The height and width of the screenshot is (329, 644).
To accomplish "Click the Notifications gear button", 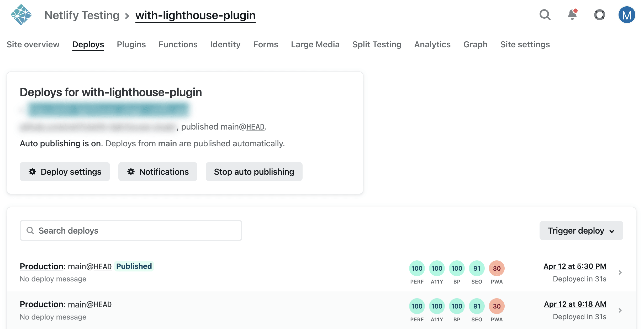I will (x=157, y=172).
